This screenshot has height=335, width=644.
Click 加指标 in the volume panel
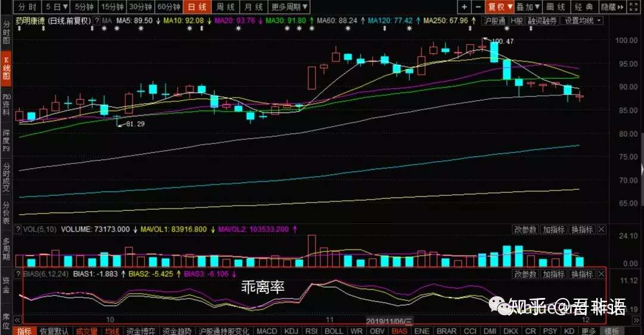pos(553,229)
